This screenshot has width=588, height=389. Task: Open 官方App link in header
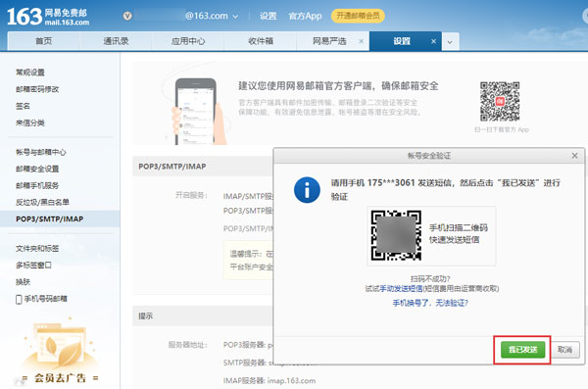[x=305, y=16]
